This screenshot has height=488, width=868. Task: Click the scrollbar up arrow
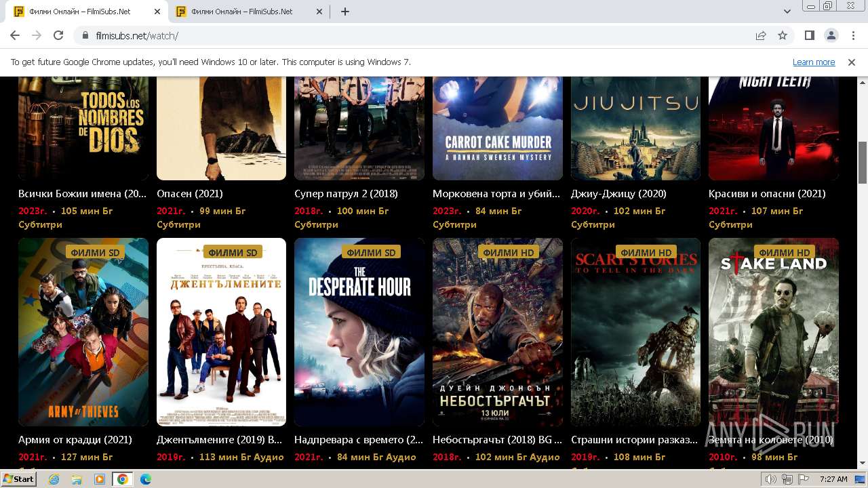[x=862, y=81]
